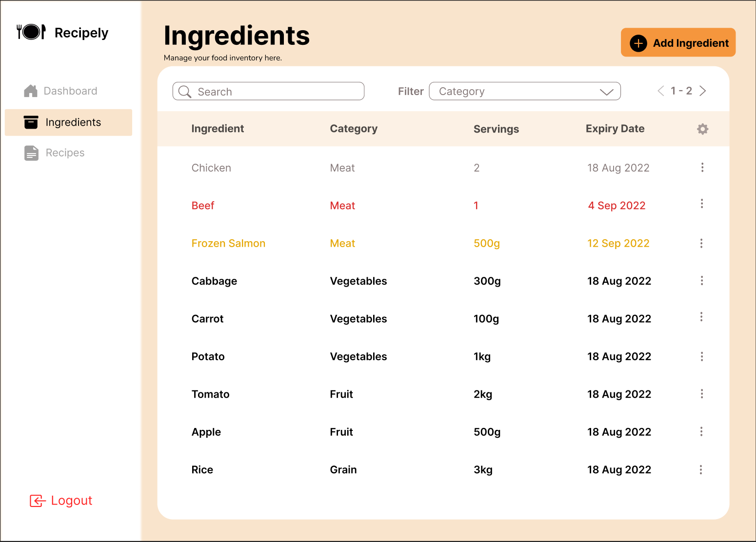Click the Fruit category in Tomato row
The height and width of the screenshot is (542, 756).
click(x=341, y=394)
